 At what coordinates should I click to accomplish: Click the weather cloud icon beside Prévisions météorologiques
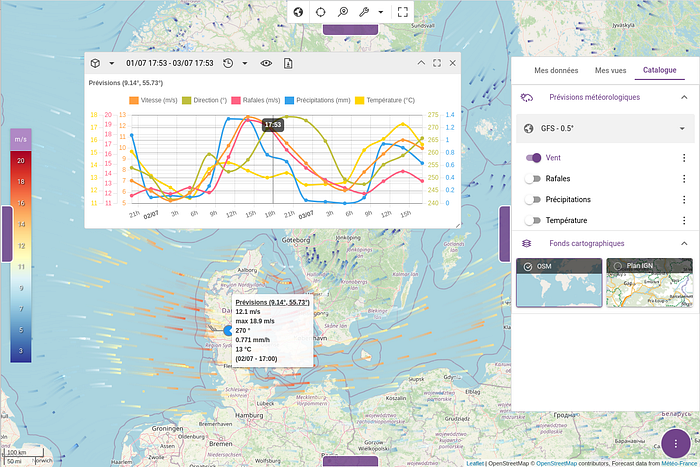[527, 97]
